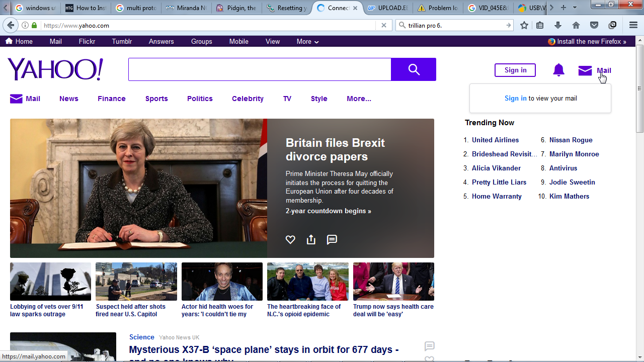
Task: Click in the Yahoo search input field
Action: (x=260, y=69)
